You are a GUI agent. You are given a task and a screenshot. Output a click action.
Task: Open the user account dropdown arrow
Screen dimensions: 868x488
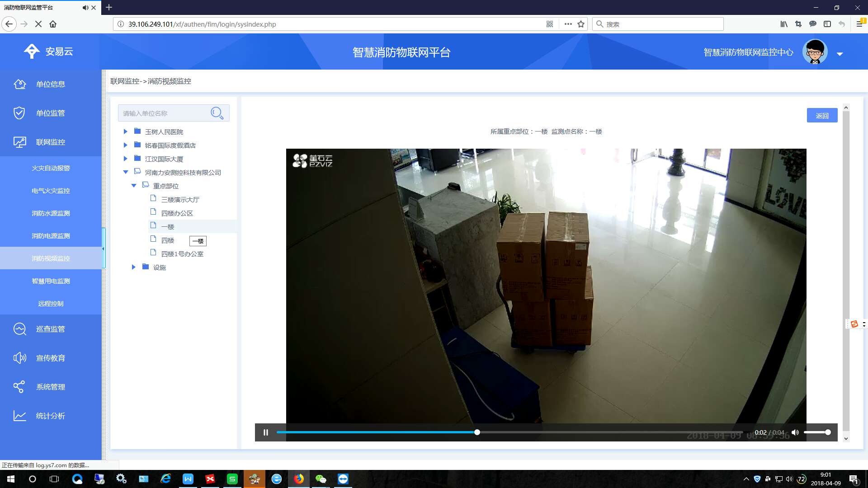tap(840, 54)
